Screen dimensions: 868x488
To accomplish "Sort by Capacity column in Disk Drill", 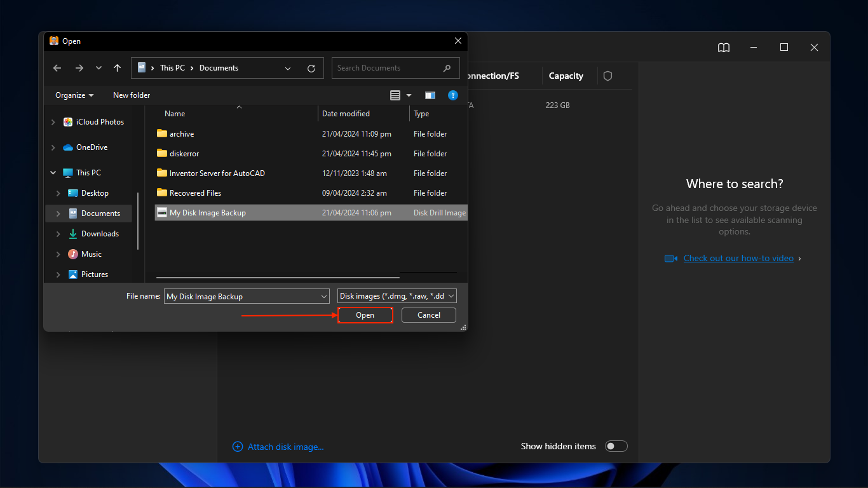I will click(566, 76).
